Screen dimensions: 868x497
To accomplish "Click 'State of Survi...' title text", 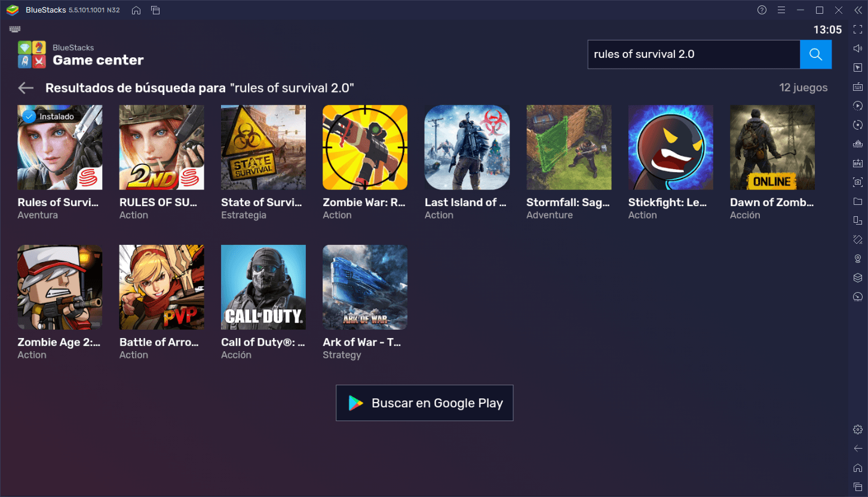I will click(x=262, y=203).
